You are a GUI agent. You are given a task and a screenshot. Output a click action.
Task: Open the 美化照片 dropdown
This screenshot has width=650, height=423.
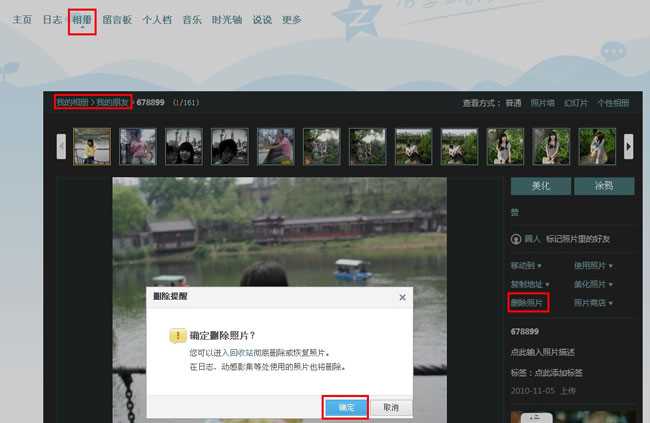tap(593, 284)
